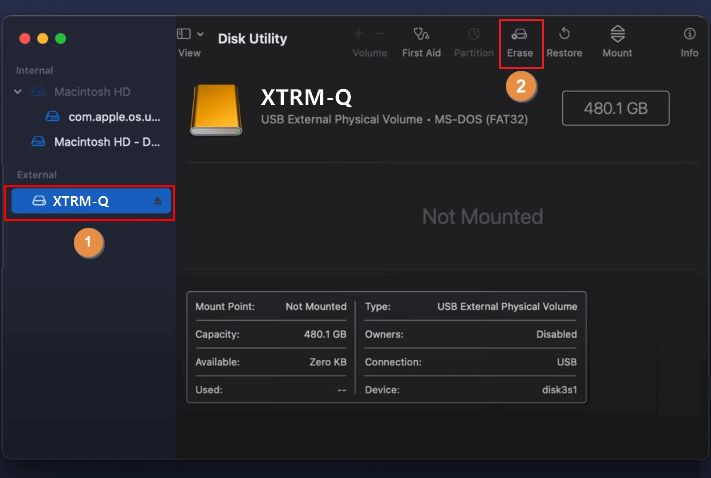The image size is (711, 478).
Task: Eject the XTRM-Q external drive
Action: [157, 202]
